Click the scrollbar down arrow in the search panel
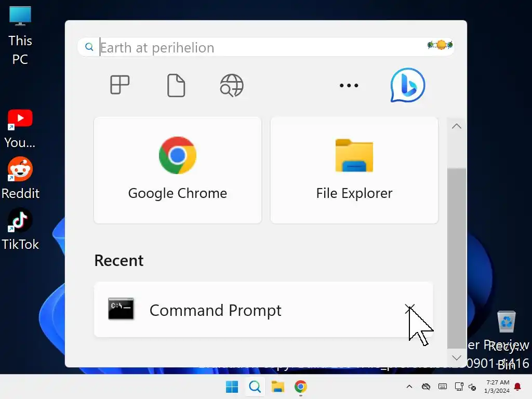Viewport: 532px width, 399px height. [457, 357]
